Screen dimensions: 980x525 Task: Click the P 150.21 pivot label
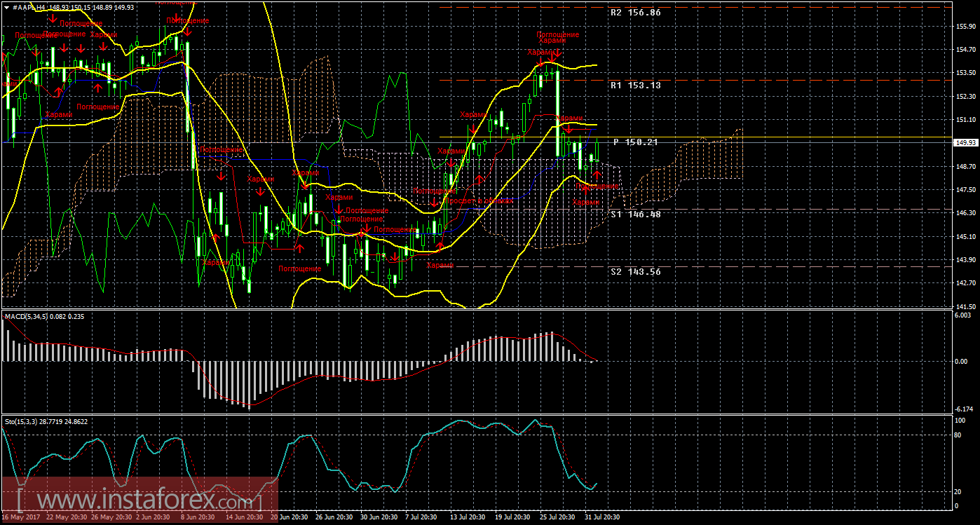click(635, 142)
